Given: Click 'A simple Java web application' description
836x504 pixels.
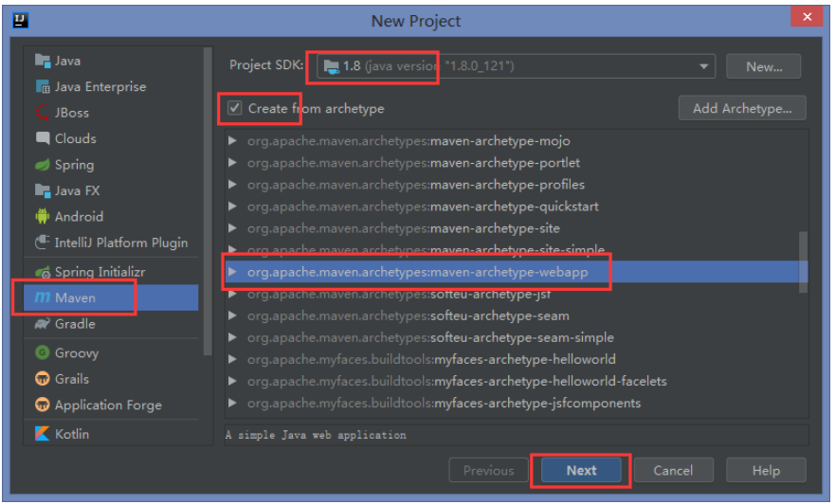Looking at the screenshot, I should coord(316,435).
